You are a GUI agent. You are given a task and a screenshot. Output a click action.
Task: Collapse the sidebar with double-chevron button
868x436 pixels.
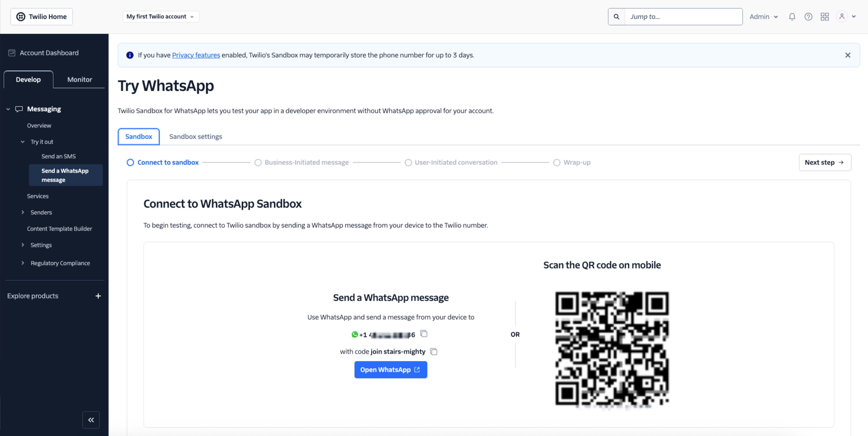pyautogui.click(x=91, y=420)
